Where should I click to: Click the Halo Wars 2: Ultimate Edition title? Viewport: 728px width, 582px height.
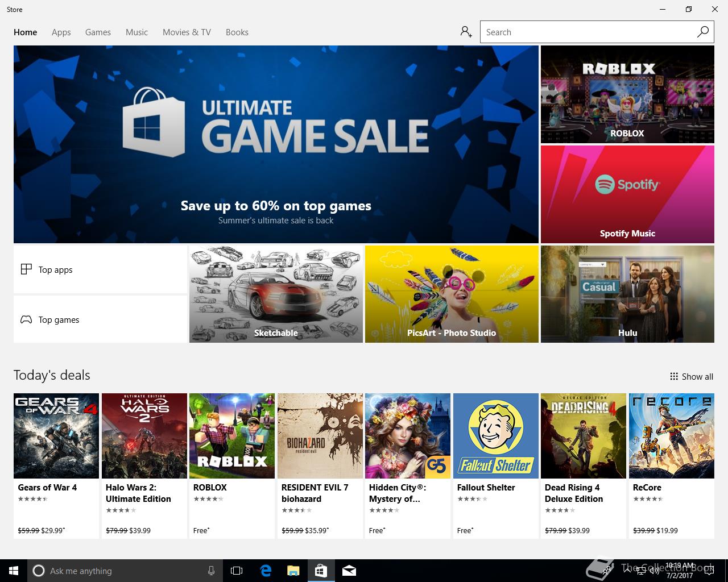[x=138, y=493]
